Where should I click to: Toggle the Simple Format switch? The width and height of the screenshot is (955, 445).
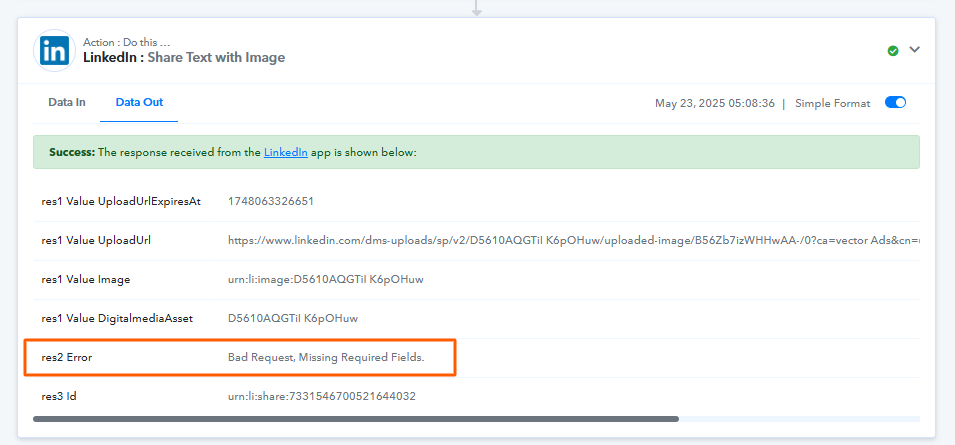895,103
